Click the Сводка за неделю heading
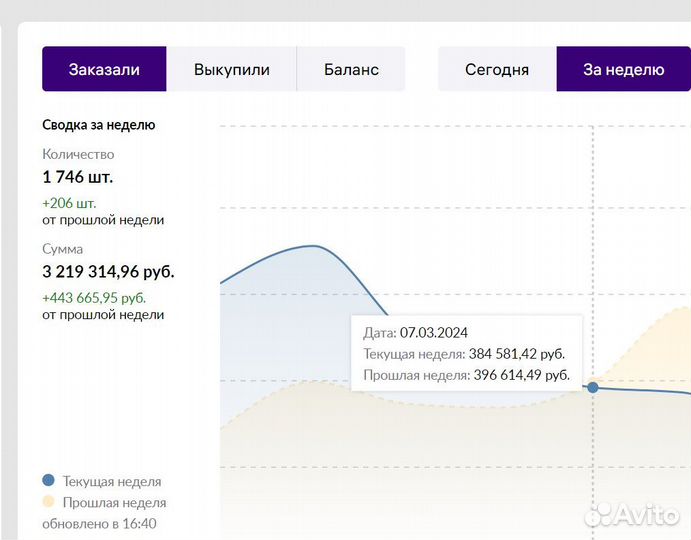 [x=98, y=125]
